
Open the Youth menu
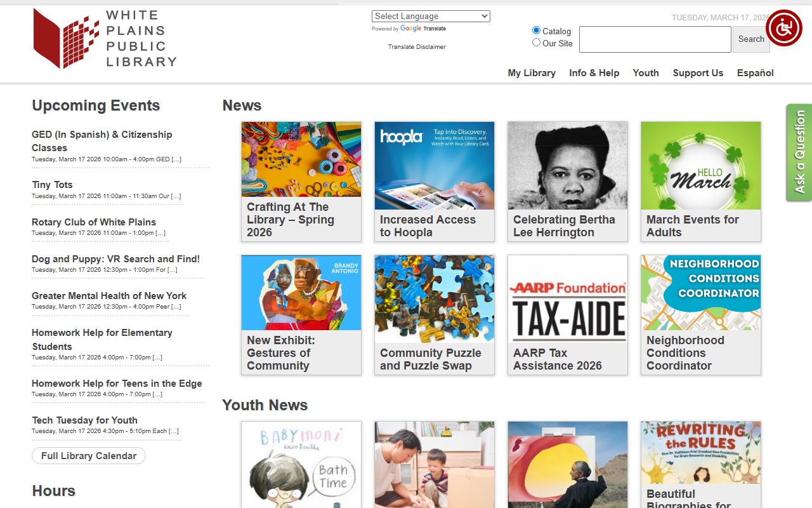[x=646, y=73]
